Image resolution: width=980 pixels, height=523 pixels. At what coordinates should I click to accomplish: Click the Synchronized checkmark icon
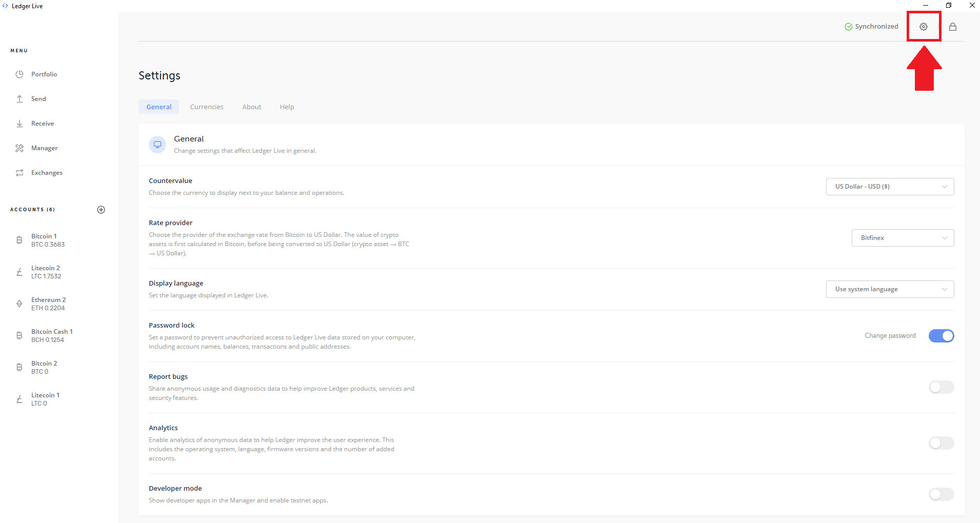849,27
